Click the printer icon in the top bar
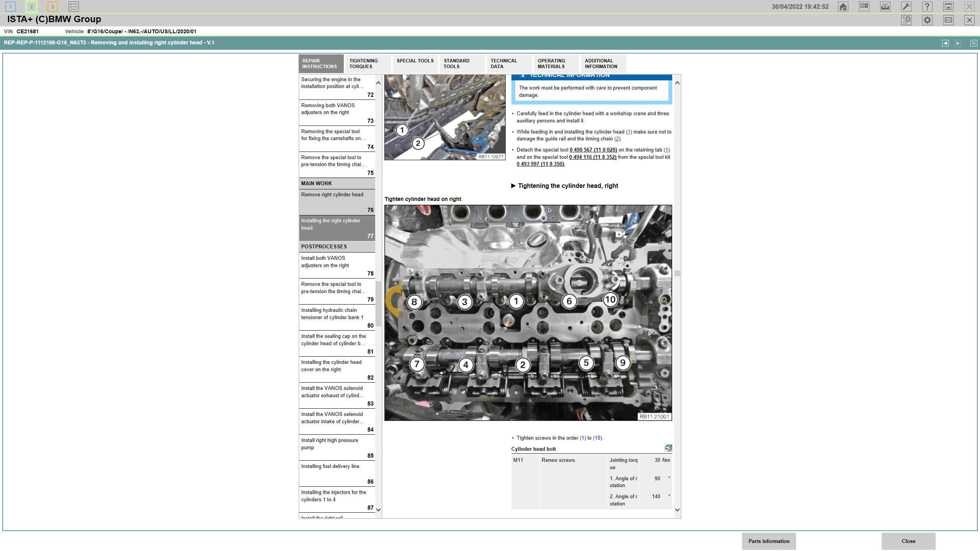 (x=885, y=7)
